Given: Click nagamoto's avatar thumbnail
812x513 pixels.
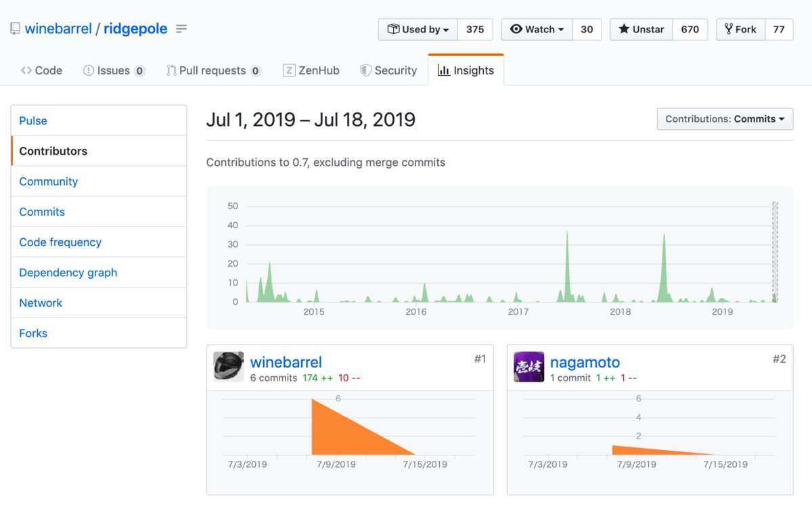Looking at the screenshot, I should tap(529, 367).
